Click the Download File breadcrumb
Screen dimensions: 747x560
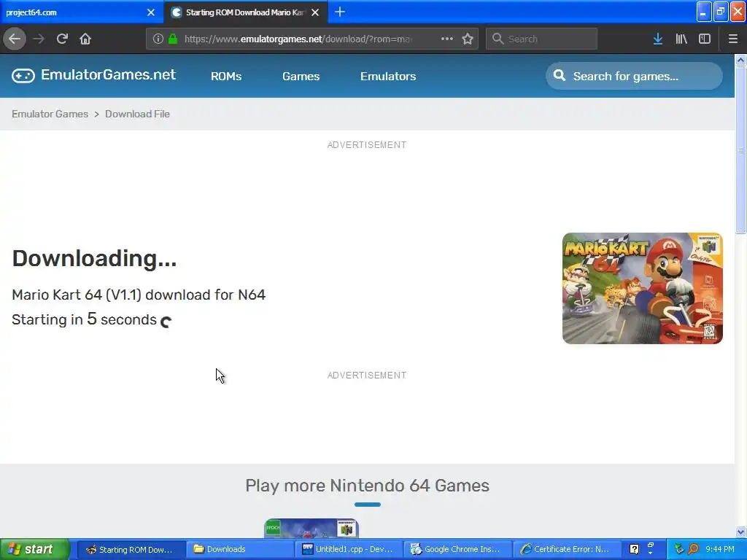point(137,114)
